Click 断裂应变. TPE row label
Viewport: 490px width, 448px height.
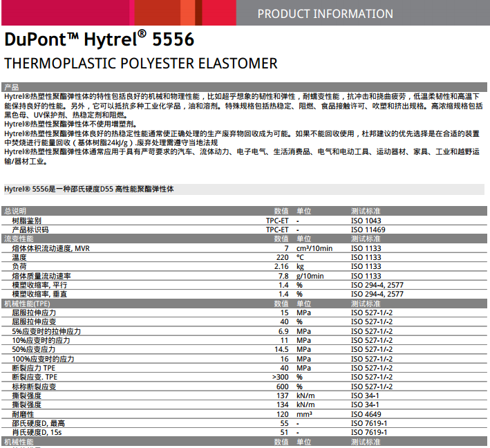(35, 377)
